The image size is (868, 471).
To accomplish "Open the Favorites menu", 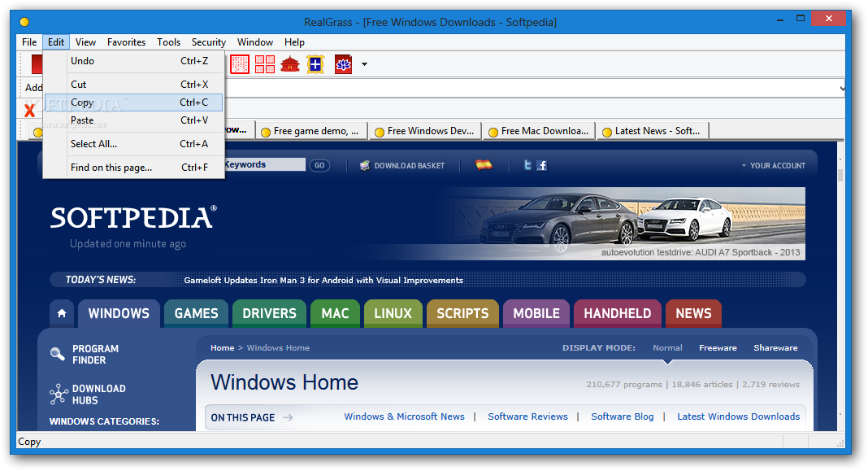I will pos(126,42).
